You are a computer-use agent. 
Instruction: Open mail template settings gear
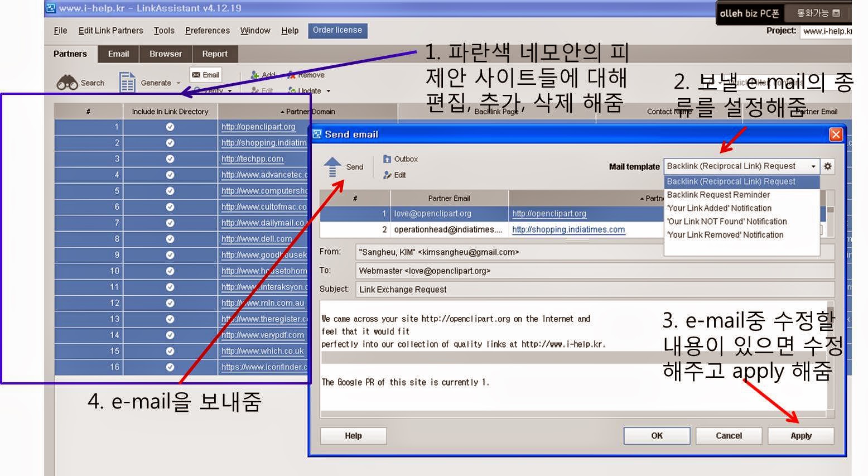point(828,166)
